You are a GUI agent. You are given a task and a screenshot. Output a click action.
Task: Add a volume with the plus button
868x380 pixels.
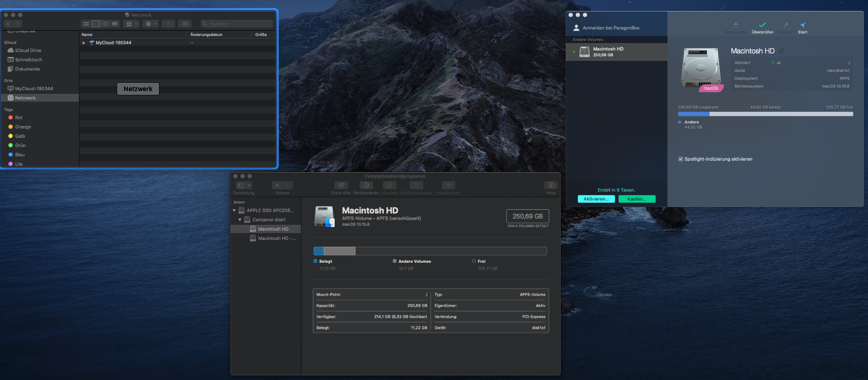point(277,185)
